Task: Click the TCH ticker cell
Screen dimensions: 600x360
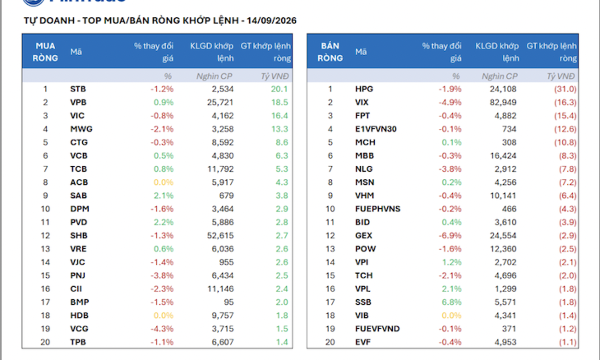Action: (x=364, y=275)
